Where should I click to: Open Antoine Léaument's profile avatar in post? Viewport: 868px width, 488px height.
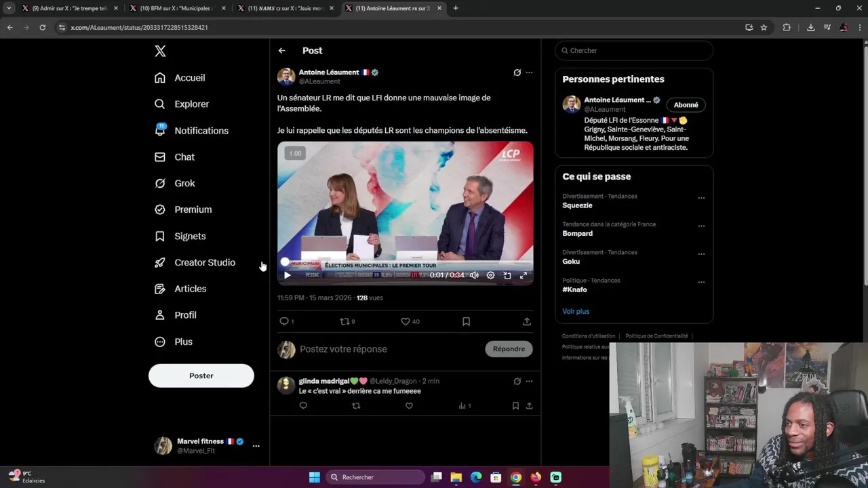coord(286,77)
